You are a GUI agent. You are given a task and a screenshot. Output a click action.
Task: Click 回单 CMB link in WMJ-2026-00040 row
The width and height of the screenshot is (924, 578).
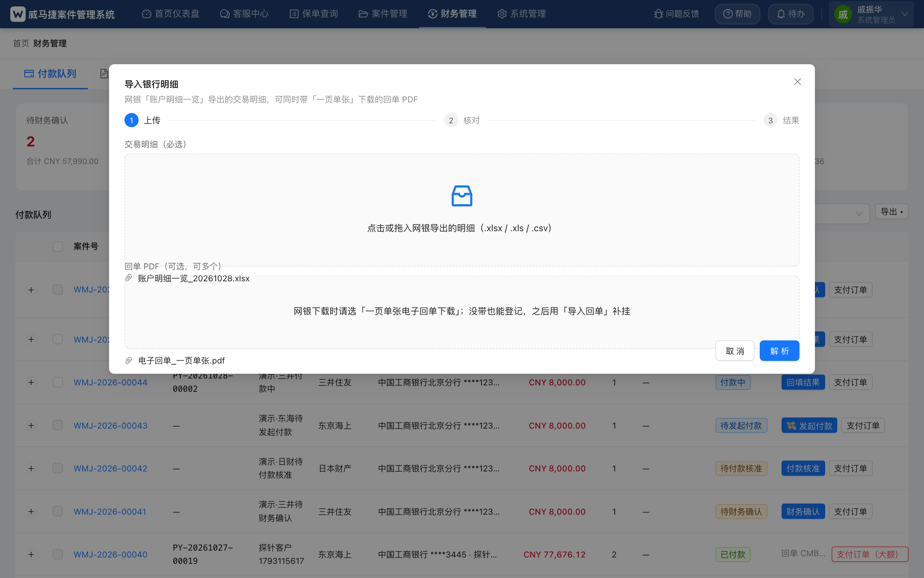[803, 554]
